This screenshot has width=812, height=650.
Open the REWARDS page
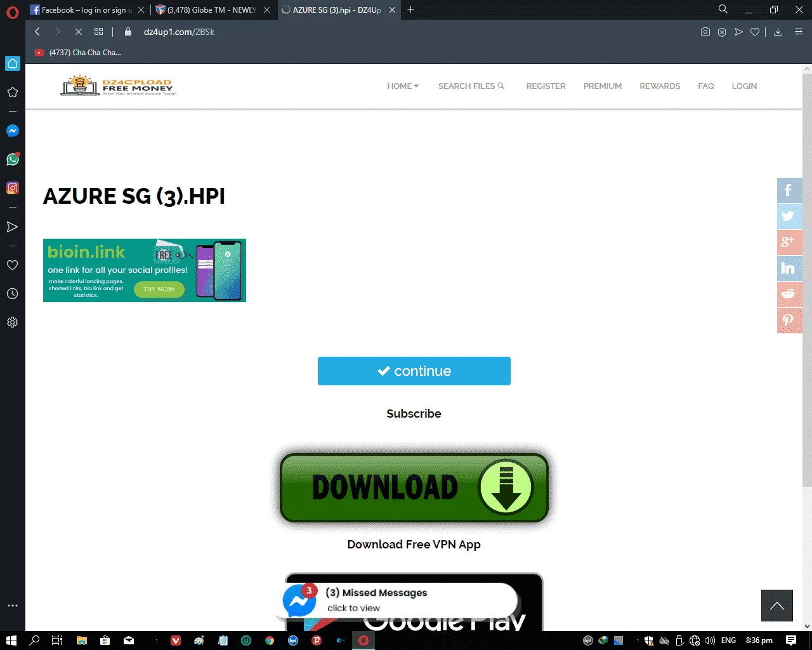click(x=660, y=86)
